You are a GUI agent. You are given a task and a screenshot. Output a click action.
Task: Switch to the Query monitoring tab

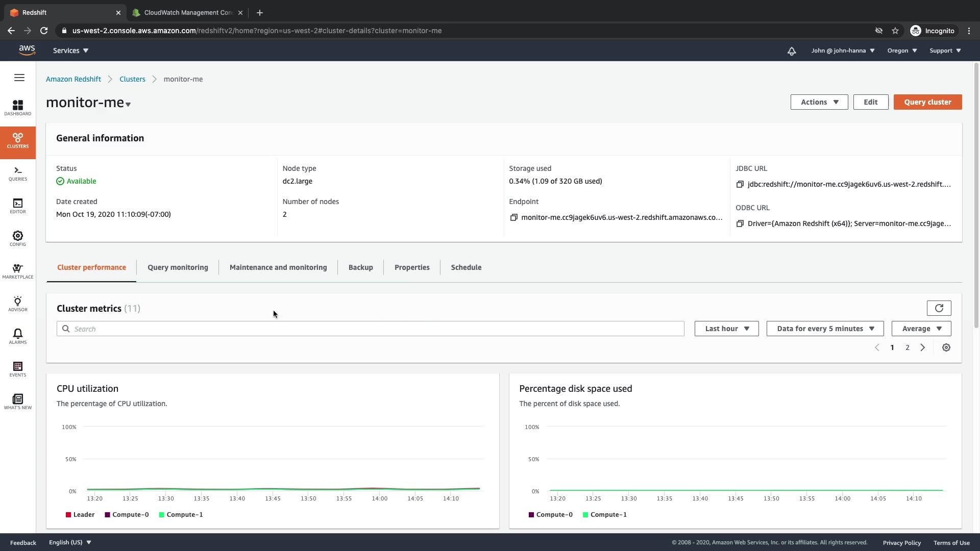click(178, 267)
